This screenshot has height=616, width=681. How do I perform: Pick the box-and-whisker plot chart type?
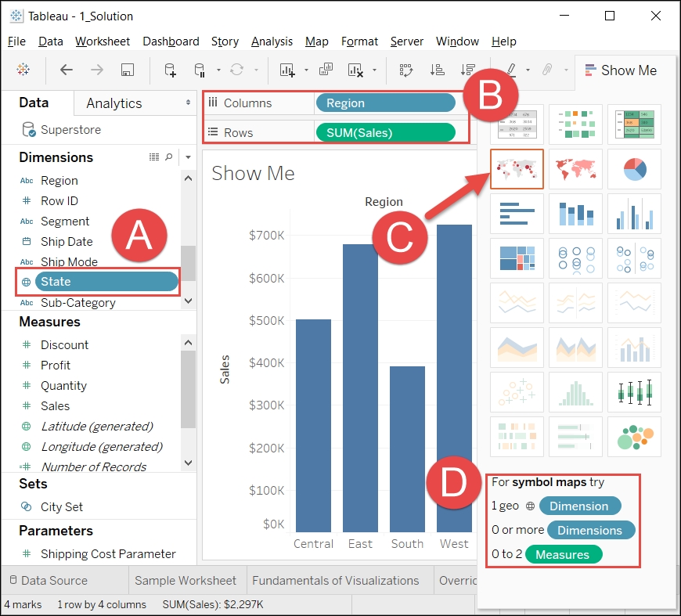tap(634, 392)
